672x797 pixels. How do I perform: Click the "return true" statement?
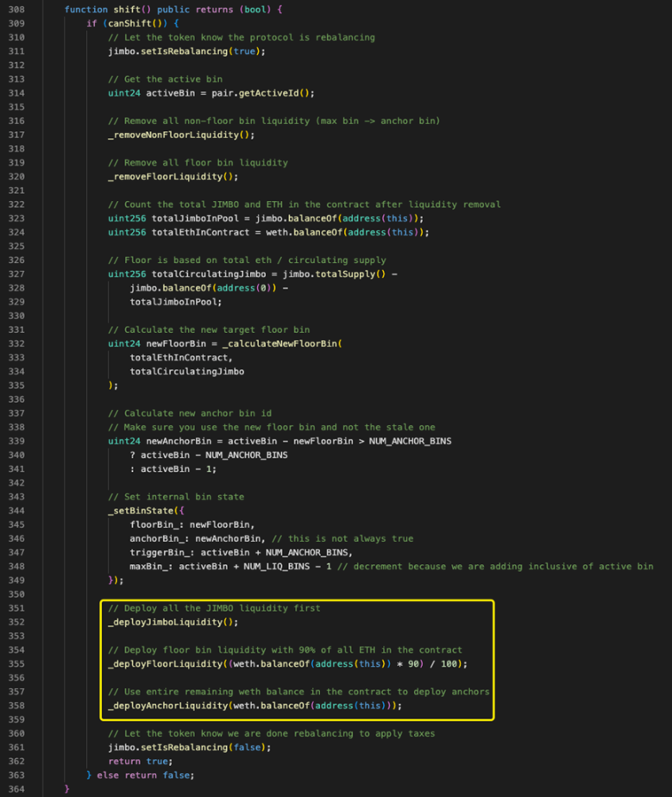click(x=139, y=761)
